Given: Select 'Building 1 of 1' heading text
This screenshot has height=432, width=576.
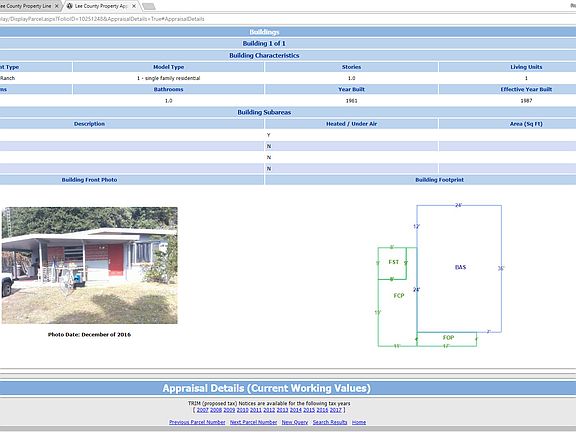Looking at the screenshot, I should point(264,43).
